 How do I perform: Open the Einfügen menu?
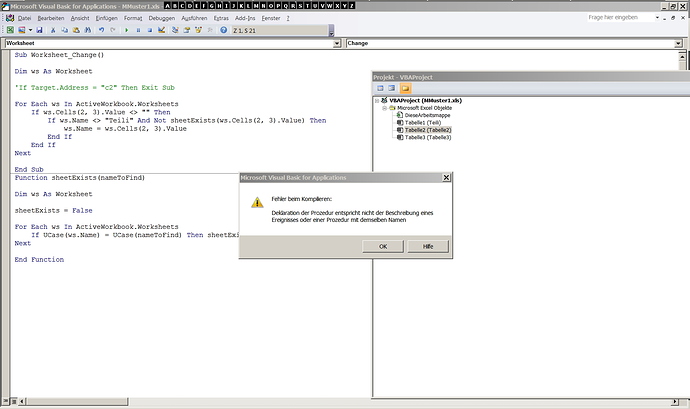tap(106, 18)
